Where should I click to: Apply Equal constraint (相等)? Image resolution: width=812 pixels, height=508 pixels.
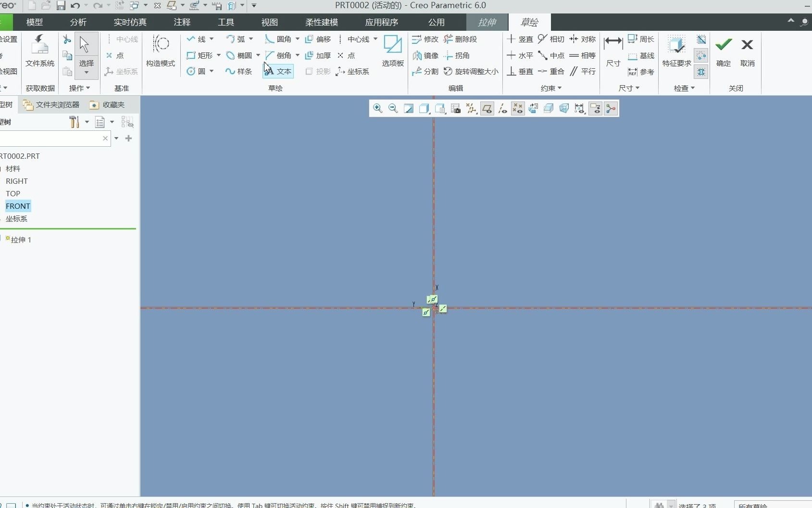[x=582, y=55]
